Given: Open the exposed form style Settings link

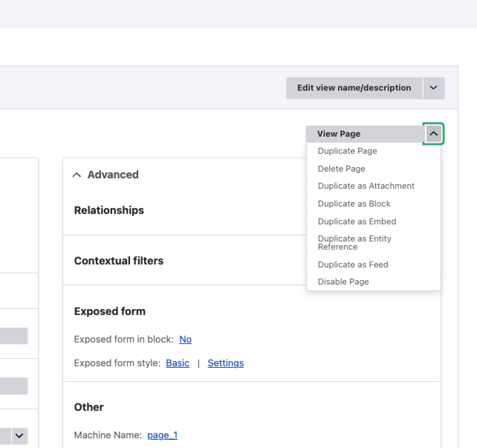Looking at the screenshot, I should [225, 363].
